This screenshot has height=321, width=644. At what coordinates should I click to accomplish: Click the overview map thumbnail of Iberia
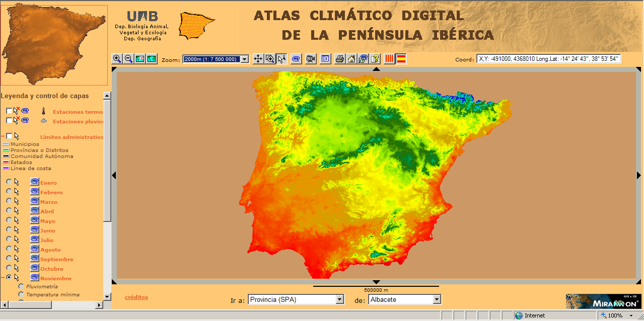(x=54, y=45)
